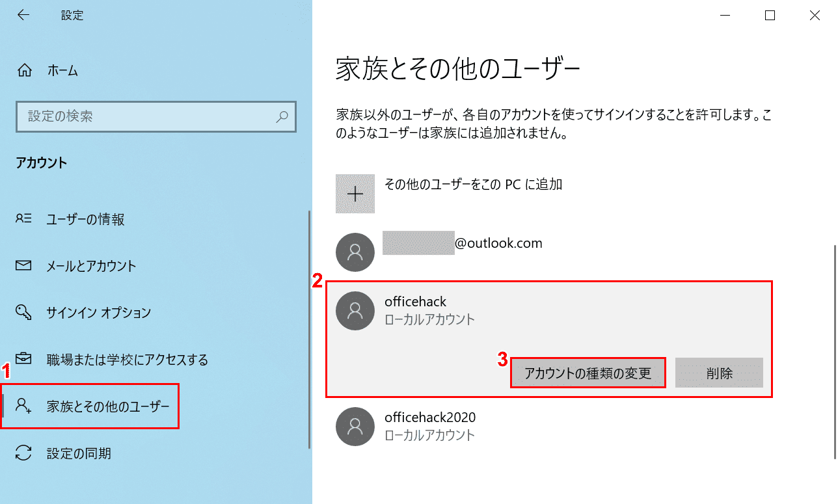Close the Settings window
Viewport: 838px width, 504px height.
[815, 16]
